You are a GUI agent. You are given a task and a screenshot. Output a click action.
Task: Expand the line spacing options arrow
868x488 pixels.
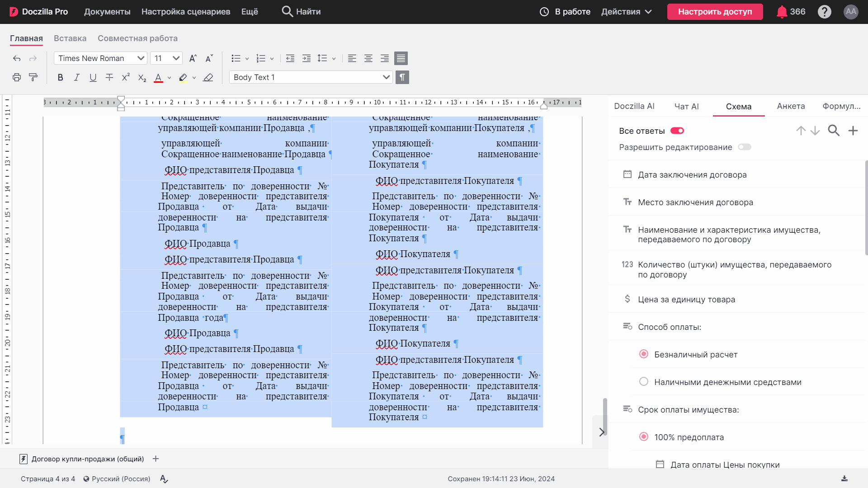point(334,59)
